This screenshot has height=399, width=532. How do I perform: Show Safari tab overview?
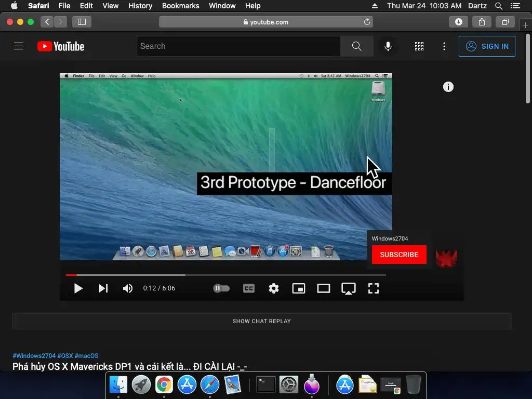click(505, 22)
